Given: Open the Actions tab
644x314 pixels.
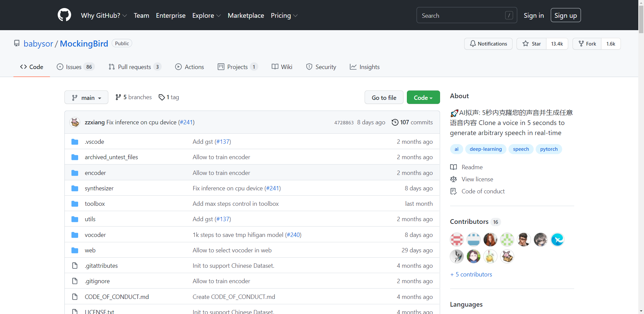Looking at the screenshot, I should pos(190,67).
